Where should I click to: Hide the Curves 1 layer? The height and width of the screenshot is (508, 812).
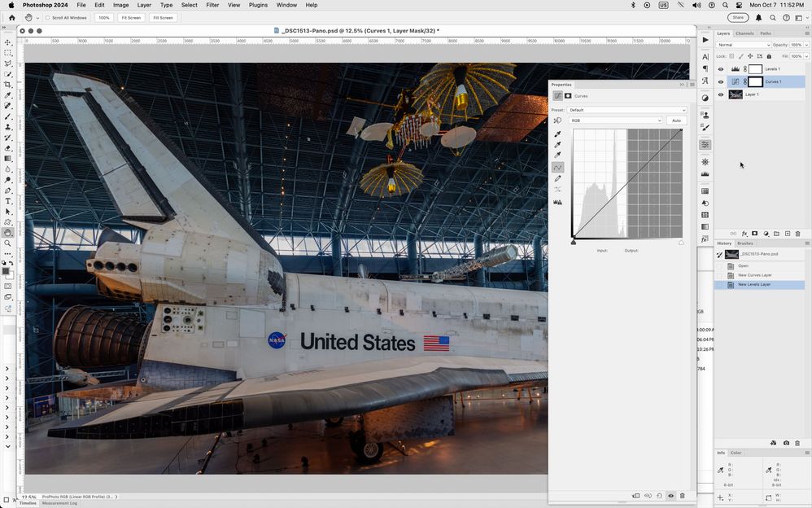click(721, 82)
